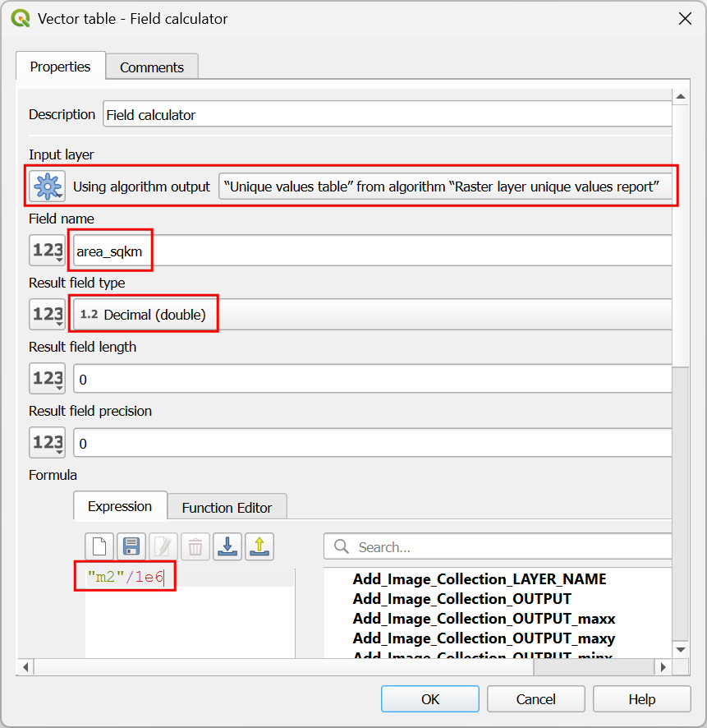The width and height of the screenshot is (707, 728).
Task: Open the 123 type selector for Result field precision
Action: [48, 443]
